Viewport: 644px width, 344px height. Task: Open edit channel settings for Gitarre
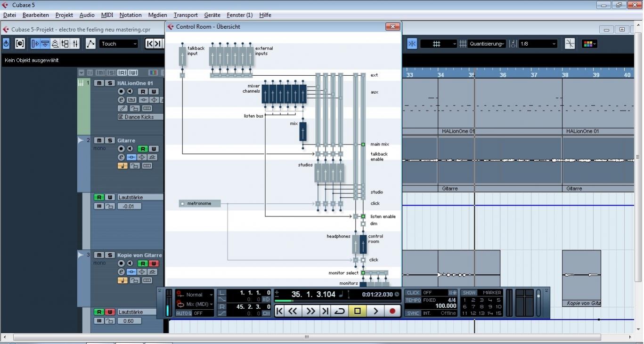click(121, 157)
